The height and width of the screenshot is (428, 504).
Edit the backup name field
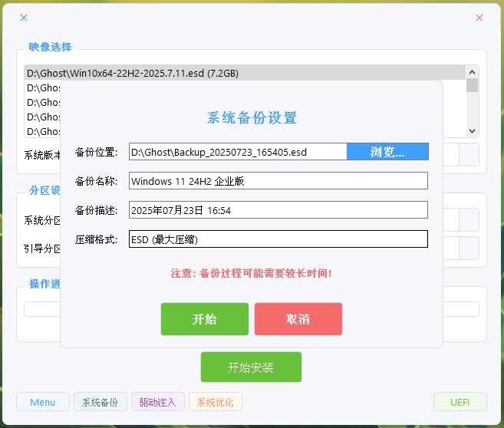[278, 181]
